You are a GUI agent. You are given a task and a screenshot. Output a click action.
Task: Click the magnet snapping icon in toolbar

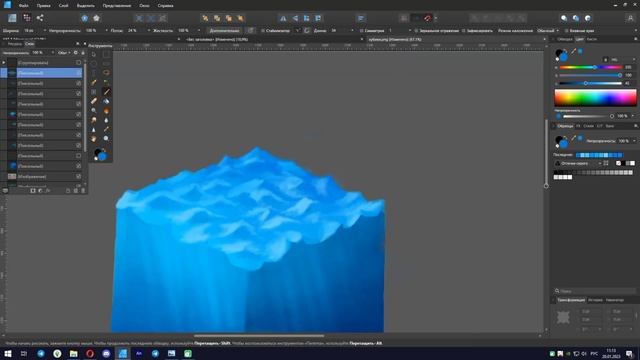(427, 18)
